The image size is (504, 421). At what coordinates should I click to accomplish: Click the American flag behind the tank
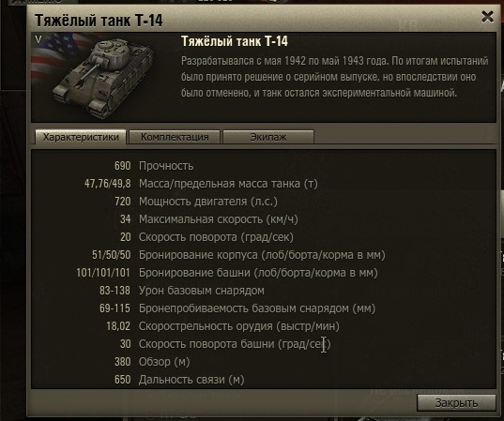tap(53, 58)
